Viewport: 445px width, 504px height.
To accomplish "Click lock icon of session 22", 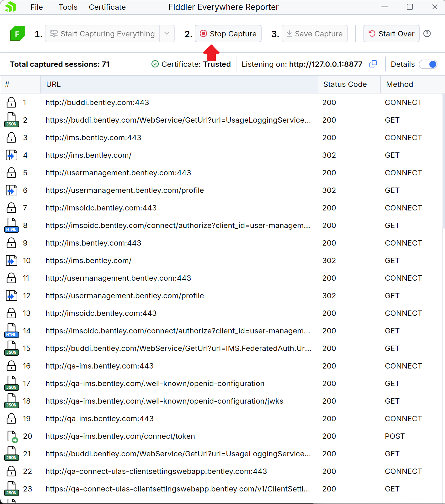I will click(x=12, y=471).
